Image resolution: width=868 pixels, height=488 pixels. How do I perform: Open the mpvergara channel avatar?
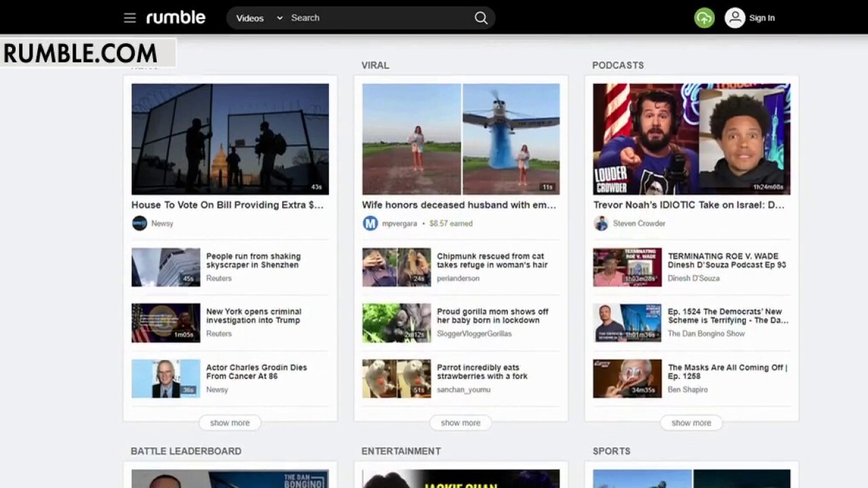[370, 224]
